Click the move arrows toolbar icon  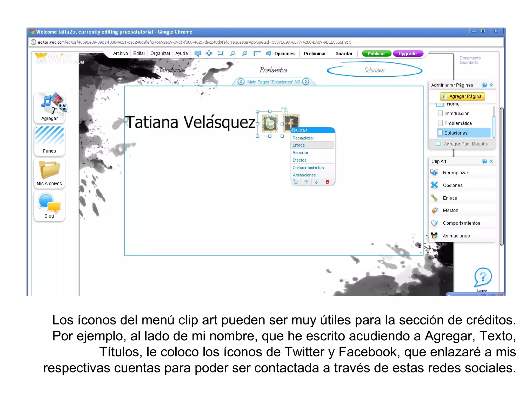point(209,53)
